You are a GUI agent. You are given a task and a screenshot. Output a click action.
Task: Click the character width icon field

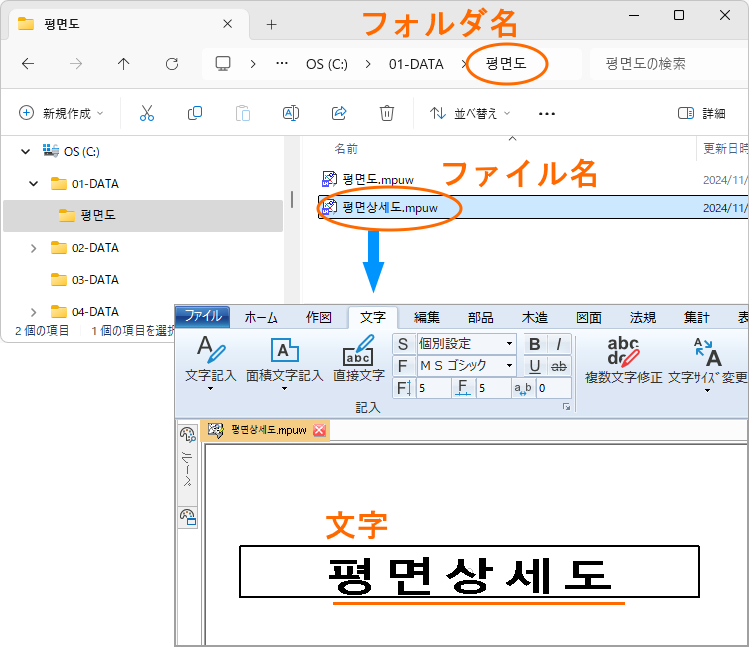pyautogui.click(x=462, y=388)
